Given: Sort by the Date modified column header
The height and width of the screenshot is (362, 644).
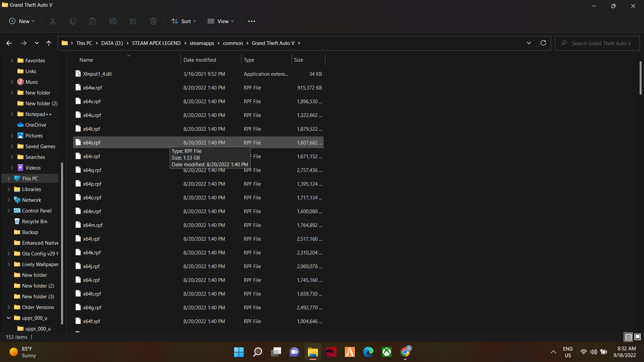Looking at the screenshot, I should pos(200,60).
